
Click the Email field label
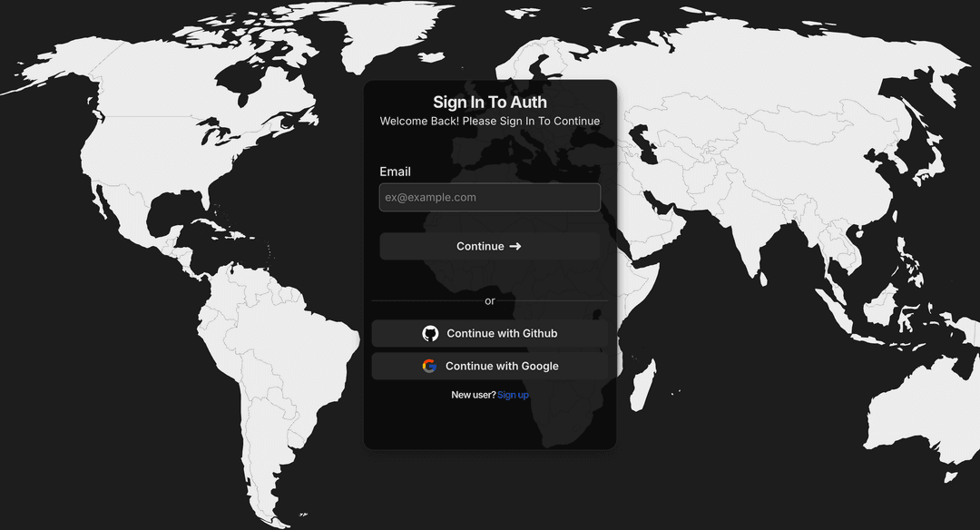coord(395,172)
